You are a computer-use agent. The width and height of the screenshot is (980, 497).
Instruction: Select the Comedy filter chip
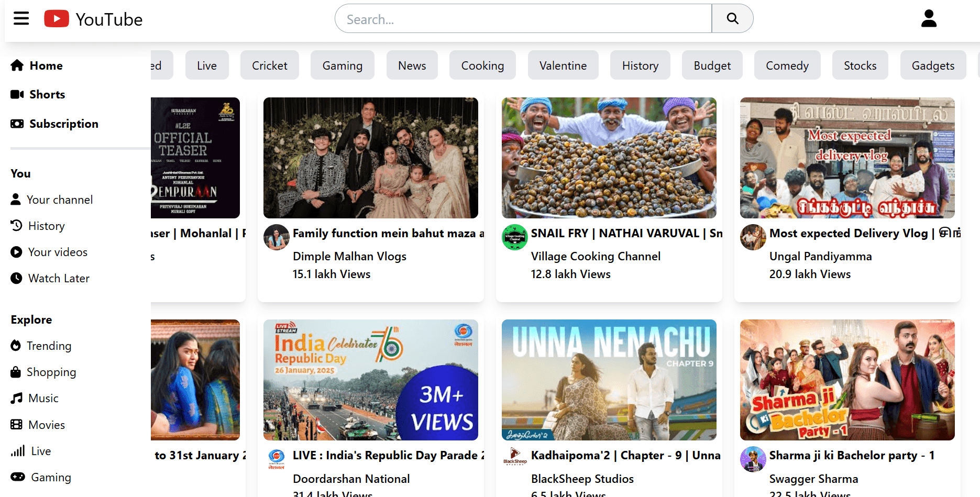[x=787, y=65]
